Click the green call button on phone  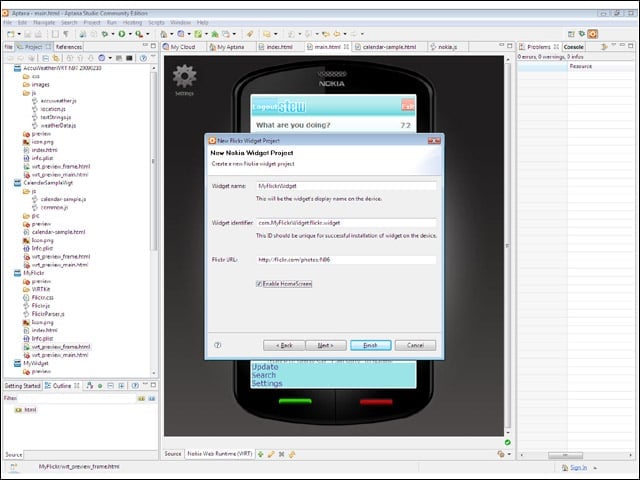point(295,402)
